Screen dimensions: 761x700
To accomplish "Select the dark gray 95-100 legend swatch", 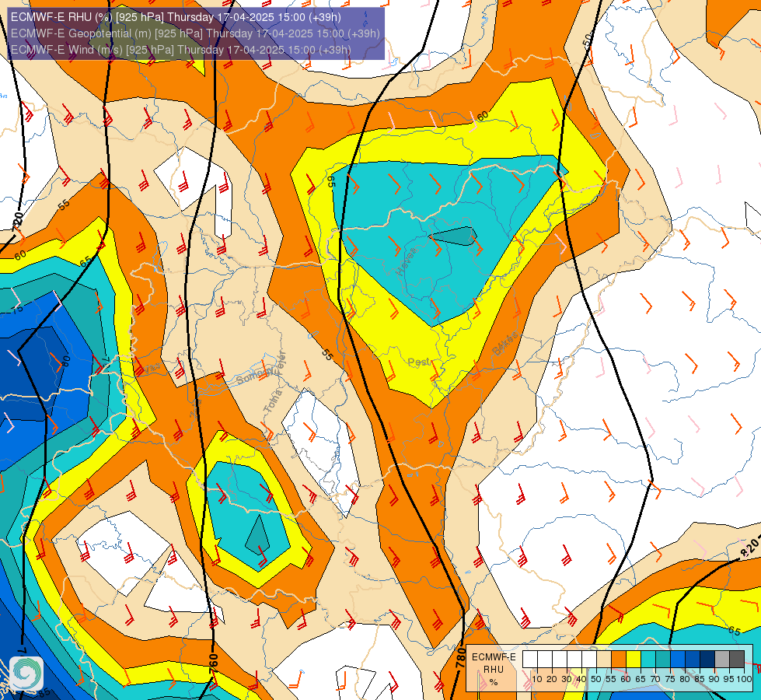I will tap(737, 659).
